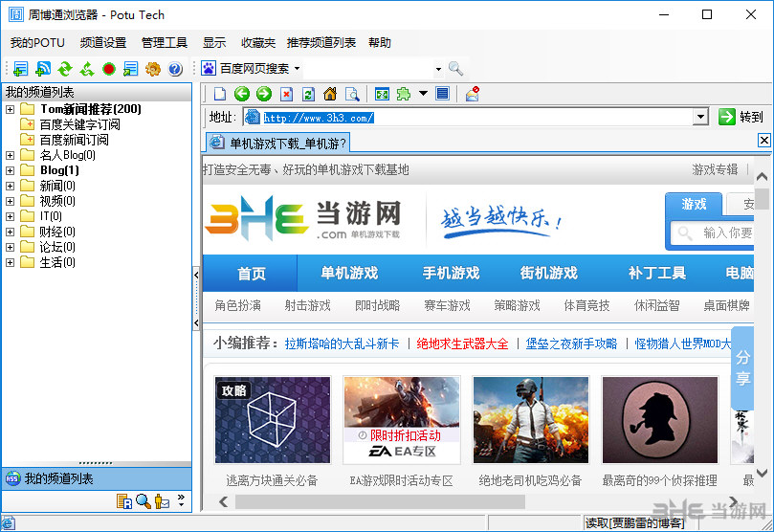The width and height of the screenshot is (774, 532).
Task: Expand the IT(0) folder node
Action: pyautogui.click(x=10, y=216)
